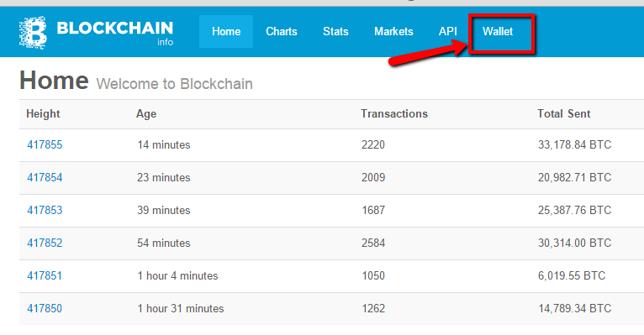Screen dimensions: 644x335
Task: Click transactions value 1050
Action: pyautogui.click(x=373, y=275)
